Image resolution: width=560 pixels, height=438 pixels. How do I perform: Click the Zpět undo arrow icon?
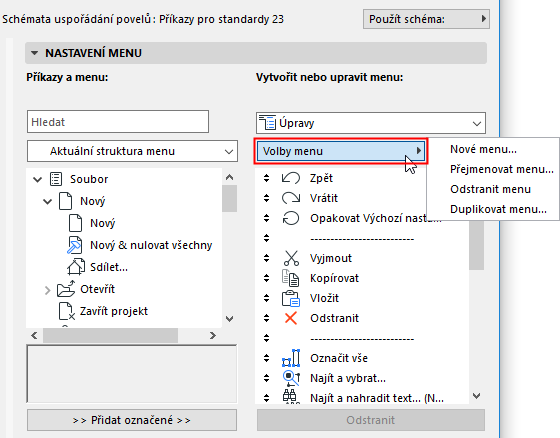tap(291, 178)
